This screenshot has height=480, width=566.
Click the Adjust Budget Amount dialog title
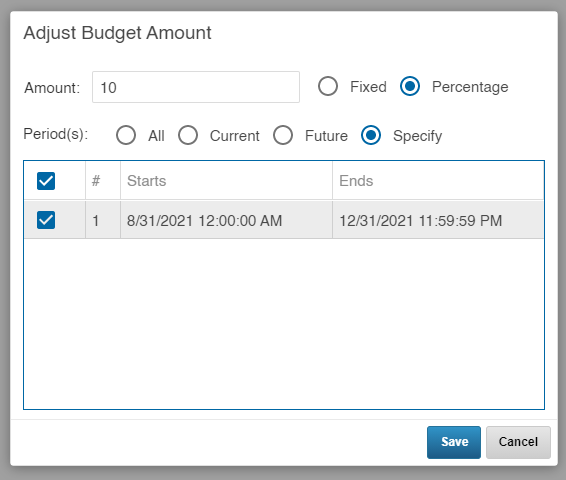[117, 33]
